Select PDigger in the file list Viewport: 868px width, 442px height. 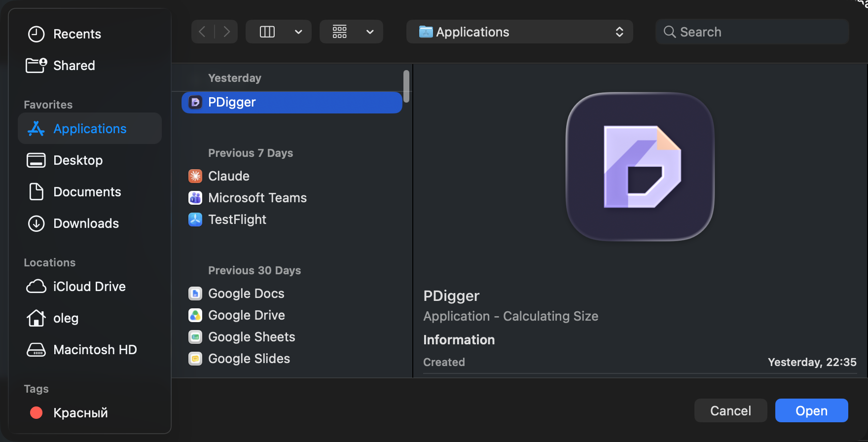(x=292, y=102)
